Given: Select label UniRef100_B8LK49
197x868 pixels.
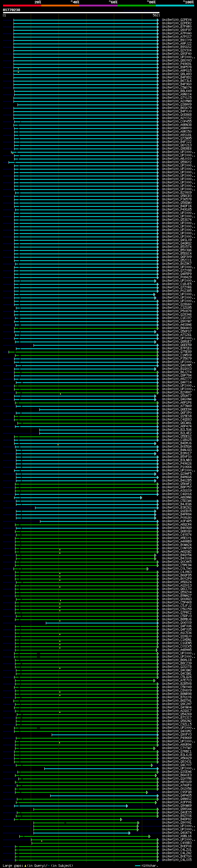Looking at the screenshot, I should click(177, 91).
